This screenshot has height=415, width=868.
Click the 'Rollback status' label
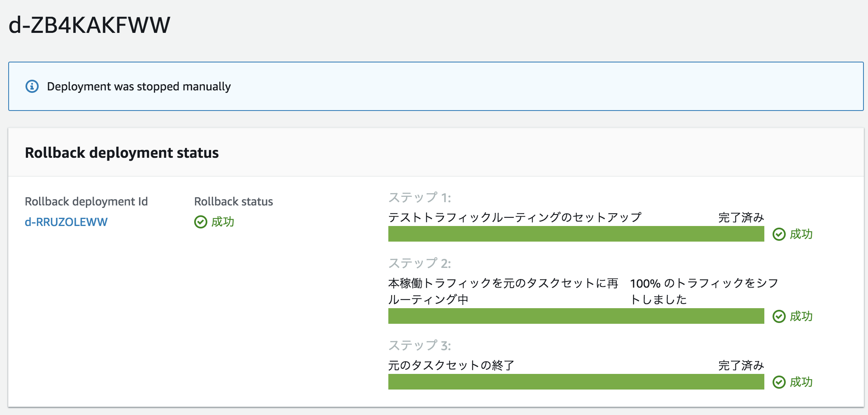coord(233,201)
